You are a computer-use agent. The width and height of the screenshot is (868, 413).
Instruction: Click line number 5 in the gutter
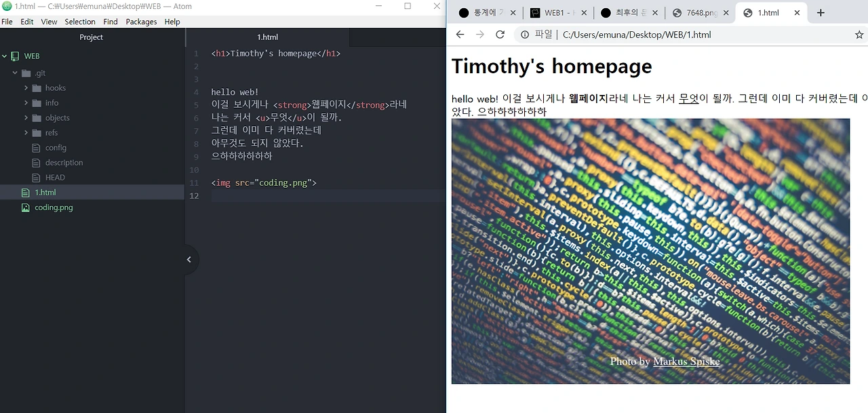[197, 105]
